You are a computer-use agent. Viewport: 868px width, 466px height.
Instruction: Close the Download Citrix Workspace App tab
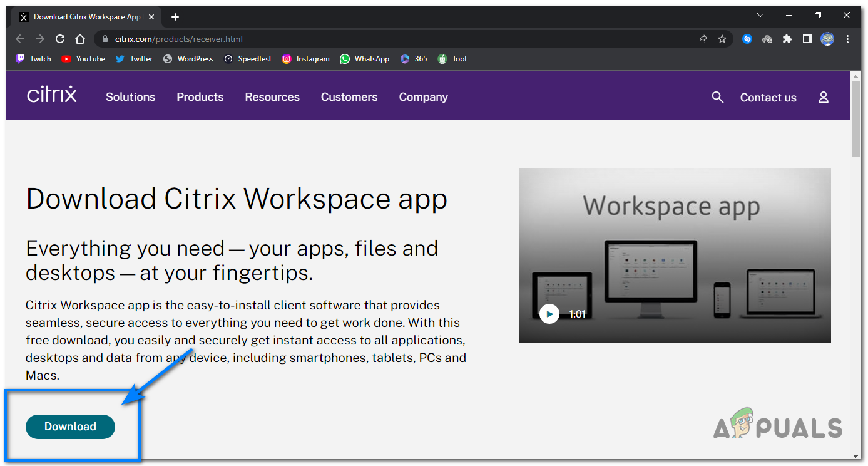point(153,17)
